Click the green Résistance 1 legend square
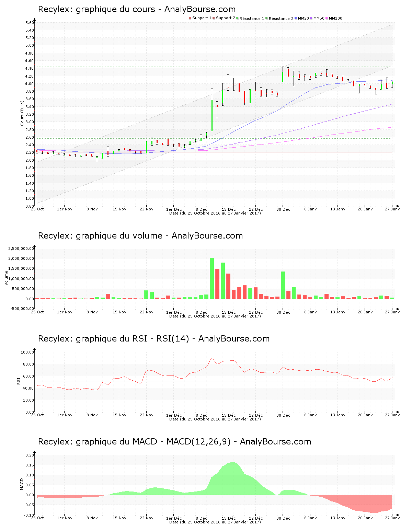Image resolution: width=412 pixels, height=532 pixels. [238, 18]
